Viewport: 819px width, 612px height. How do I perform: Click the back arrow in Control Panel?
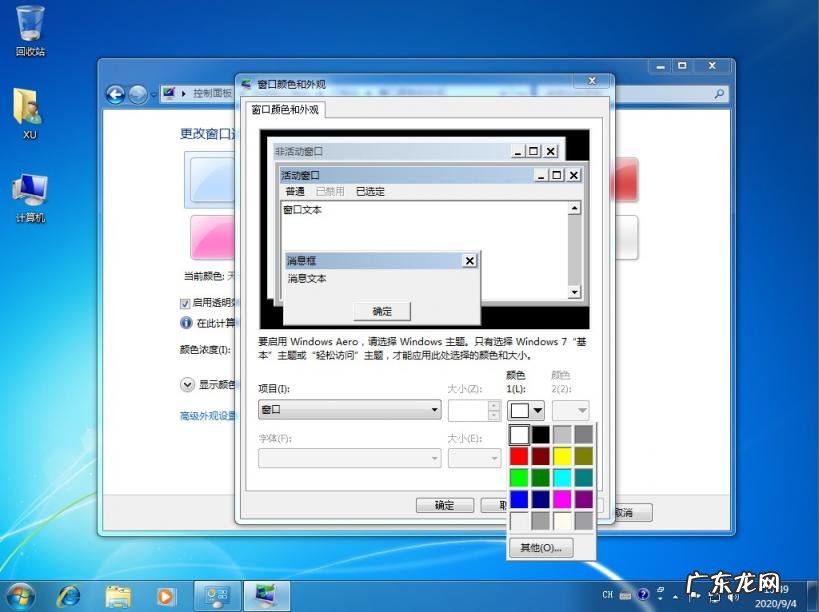pyautogui.click(x=115, y=94)
